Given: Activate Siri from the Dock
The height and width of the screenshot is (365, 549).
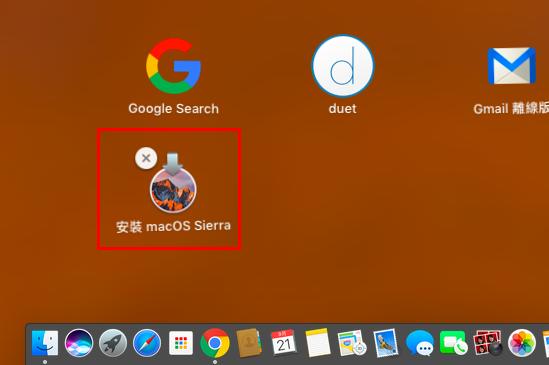Looking at the screenshot, I should tap(79, 343).
